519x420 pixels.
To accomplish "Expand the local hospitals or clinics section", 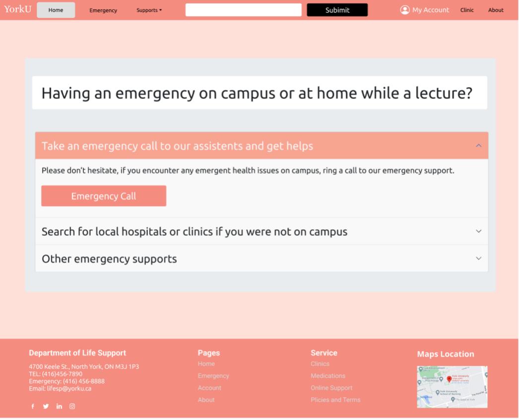I will 261,231.
